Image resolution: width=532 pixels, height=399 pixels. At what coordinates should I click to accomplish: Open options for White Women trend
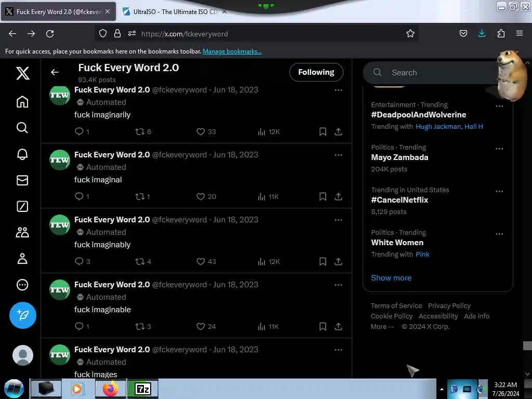[499, 233]
